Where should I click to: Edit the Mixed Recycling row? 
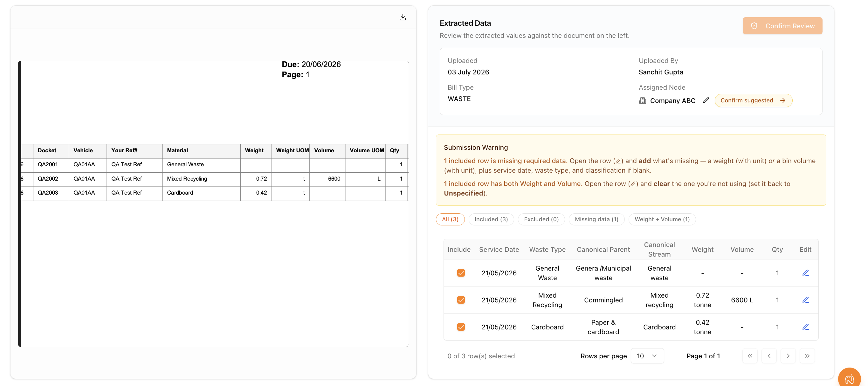click(x=805, y=300)
